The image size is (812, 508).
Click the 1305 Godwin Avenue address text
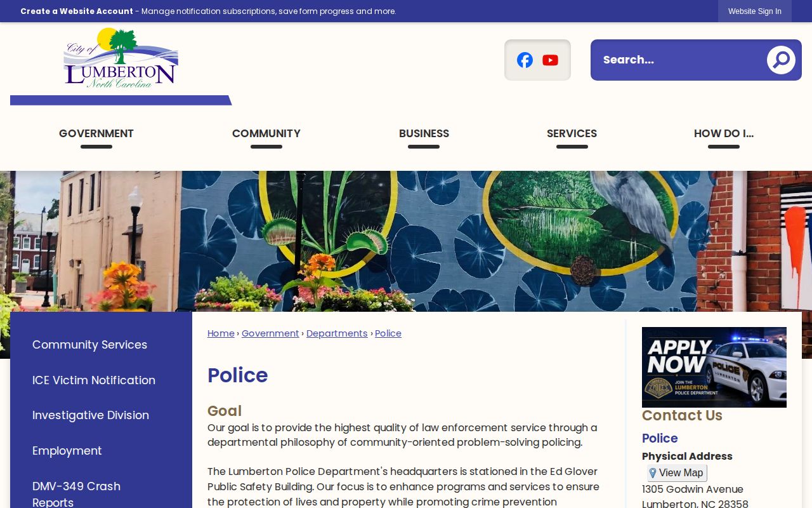(693, 489)
